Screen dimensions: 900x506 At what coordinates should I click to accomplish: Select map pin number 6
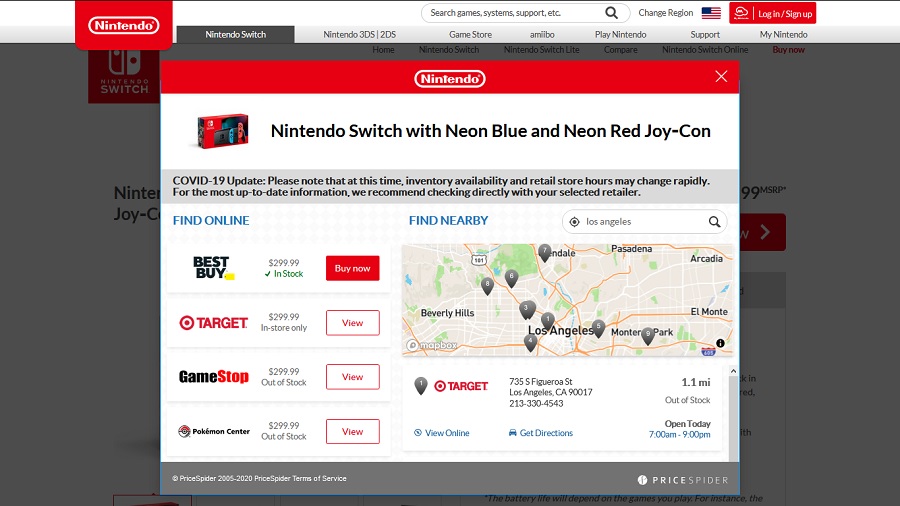coord(511,278)
